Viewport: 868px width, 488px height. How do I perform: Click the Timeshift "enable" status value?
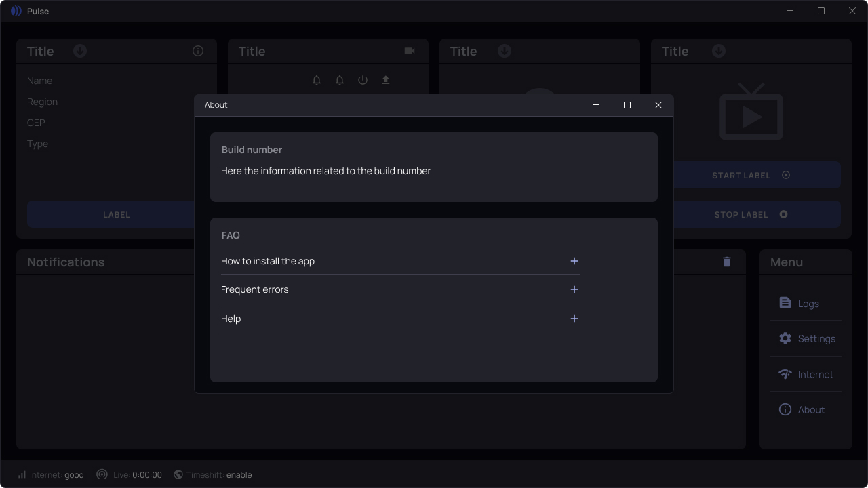point(239,475)
